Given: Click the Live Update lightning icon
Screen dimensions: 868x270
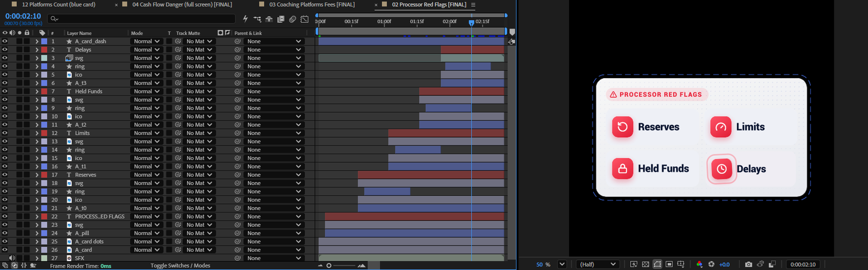Looking at the screenshot, I should pyautogui.click(x=245, y=19).
